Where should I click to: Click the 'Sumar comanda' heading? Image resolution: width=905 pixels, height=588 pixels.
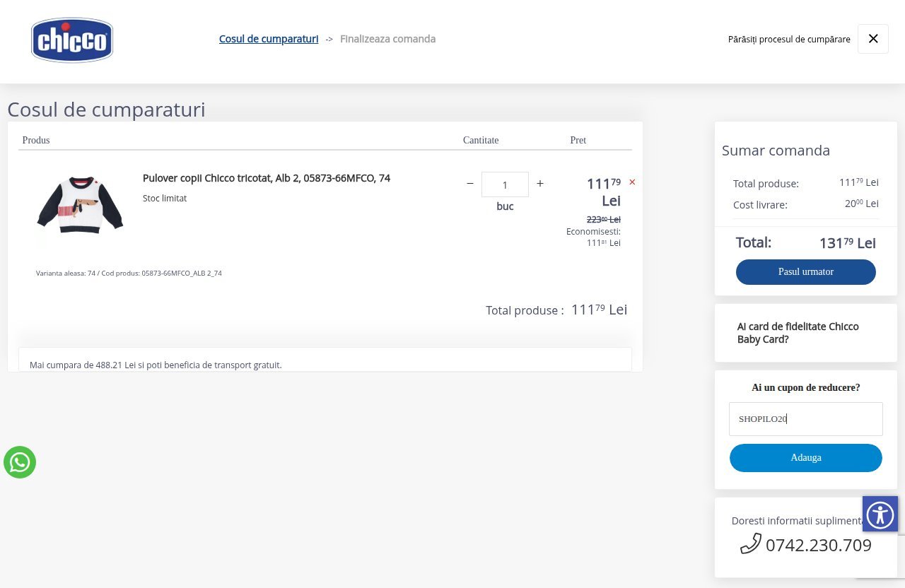776,151
